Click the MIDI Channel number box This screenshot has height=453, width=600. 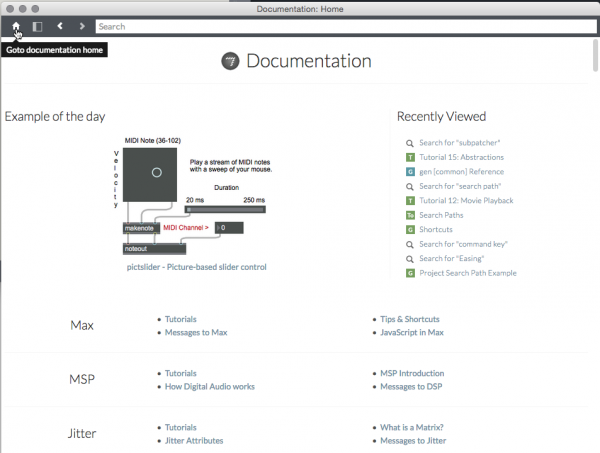(x=229, y=228)
